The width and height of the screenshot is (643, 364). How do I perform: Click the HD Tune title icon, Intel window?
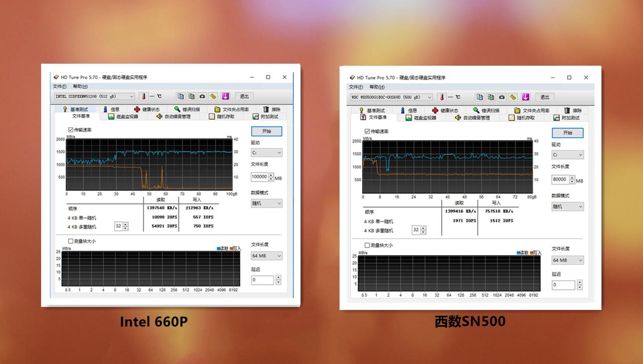click(x=56, y=77)
